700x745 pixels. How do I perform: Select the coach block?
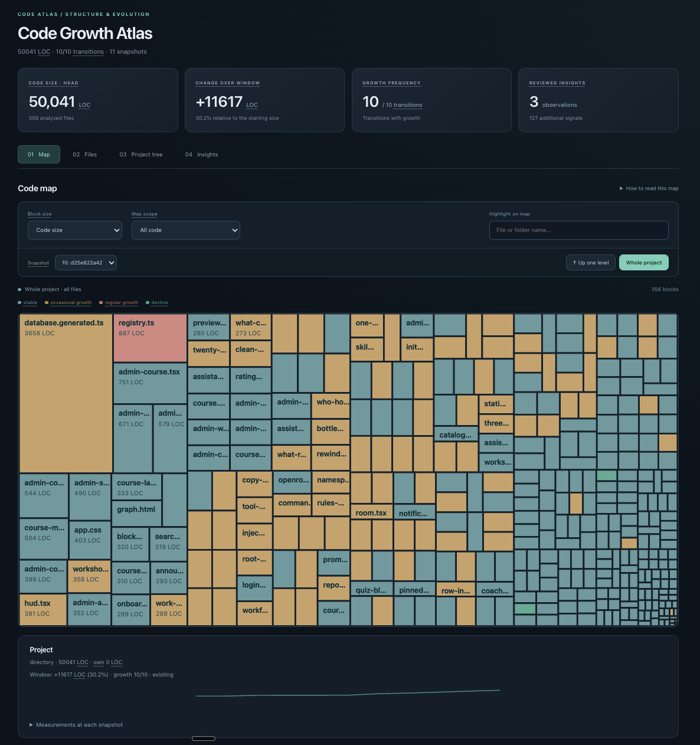click(495, 590)
